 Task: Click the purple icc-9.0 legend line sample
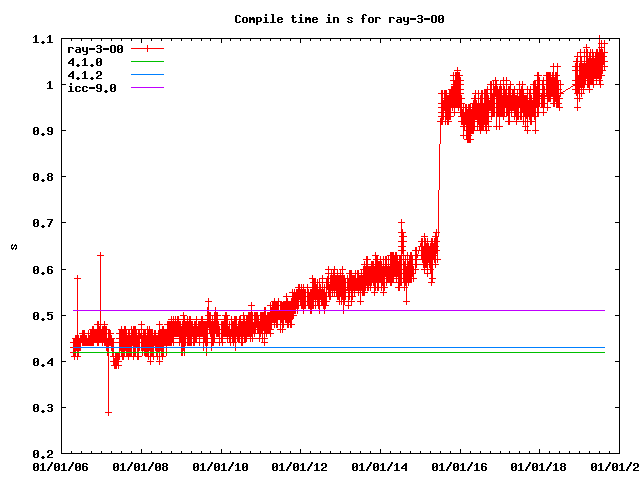(x=146, y=88)
